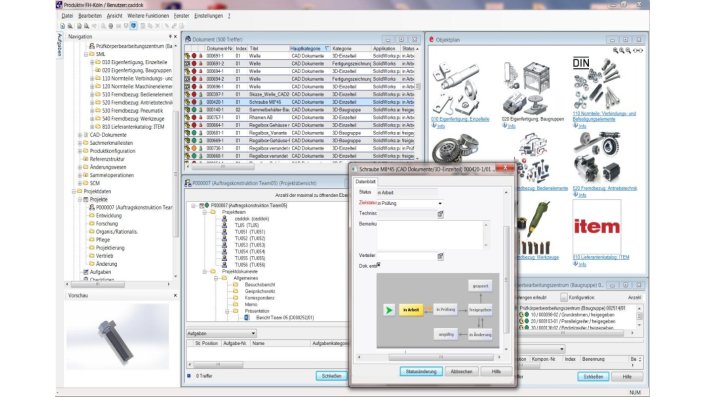Click the zoom magnifier icons in the Objektplan toolbar

coord(622,51)
